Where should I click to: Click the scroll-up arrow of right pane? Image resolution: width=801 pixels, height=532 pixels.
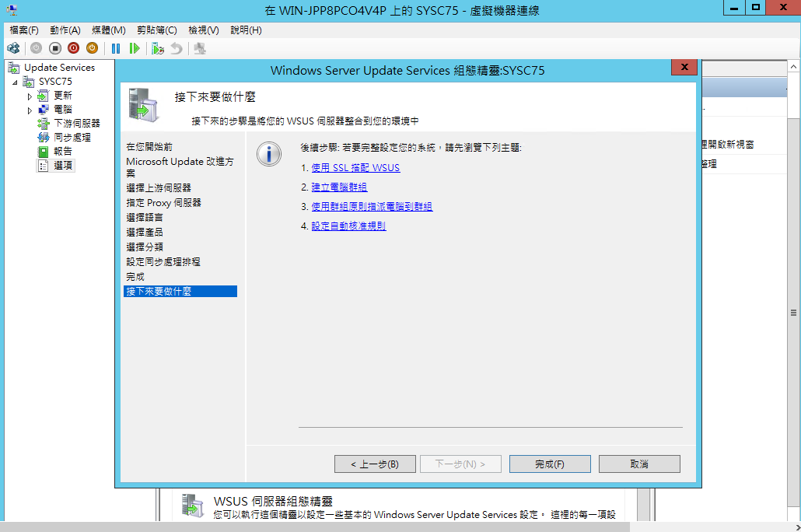click(793, 67)
